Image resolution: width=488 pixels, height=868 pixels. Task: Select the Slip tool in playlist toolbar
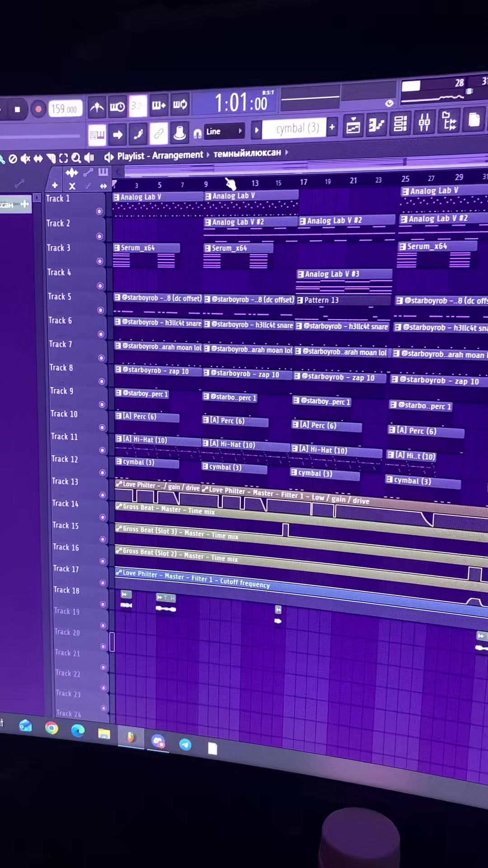(38, 159)
